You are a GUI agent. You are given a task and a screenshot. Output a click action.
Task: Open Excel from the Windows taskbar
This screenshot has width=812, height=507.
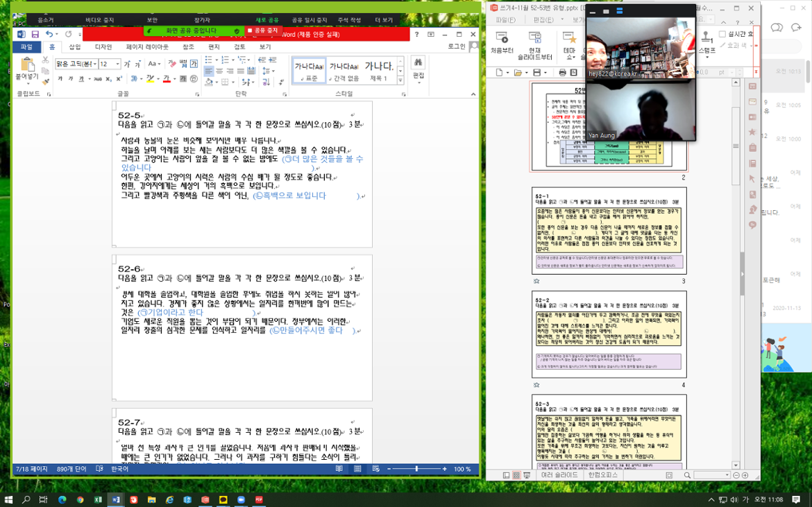98,499
